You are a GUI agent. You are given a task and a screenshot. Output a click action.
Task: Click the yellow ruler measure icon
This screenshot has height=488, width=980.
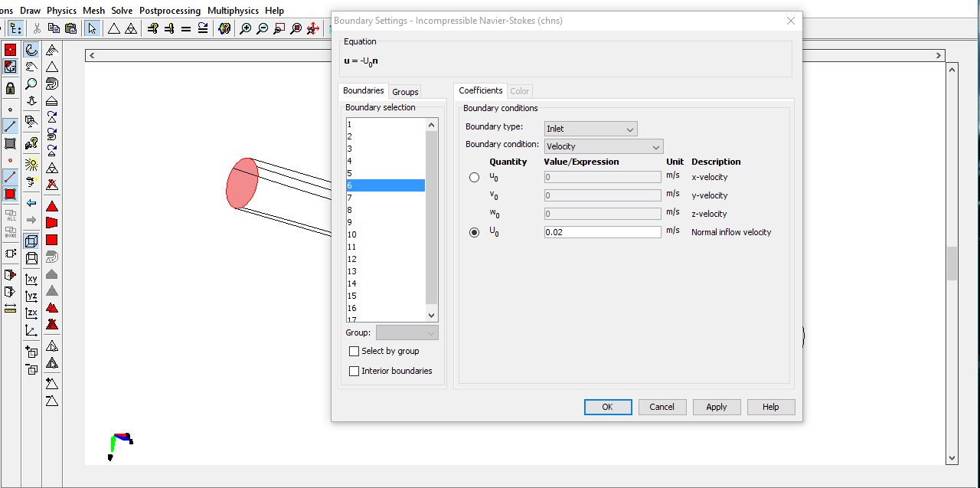10,309
